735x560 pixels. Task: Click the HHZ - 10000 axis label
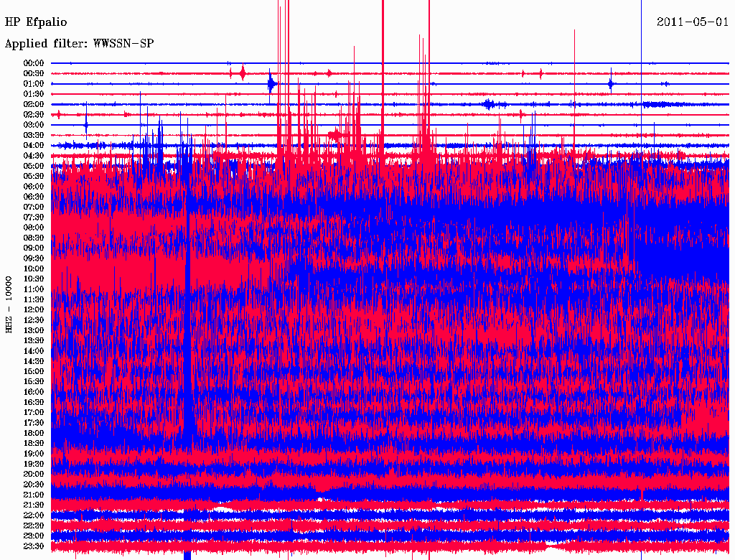coord(10,304)
